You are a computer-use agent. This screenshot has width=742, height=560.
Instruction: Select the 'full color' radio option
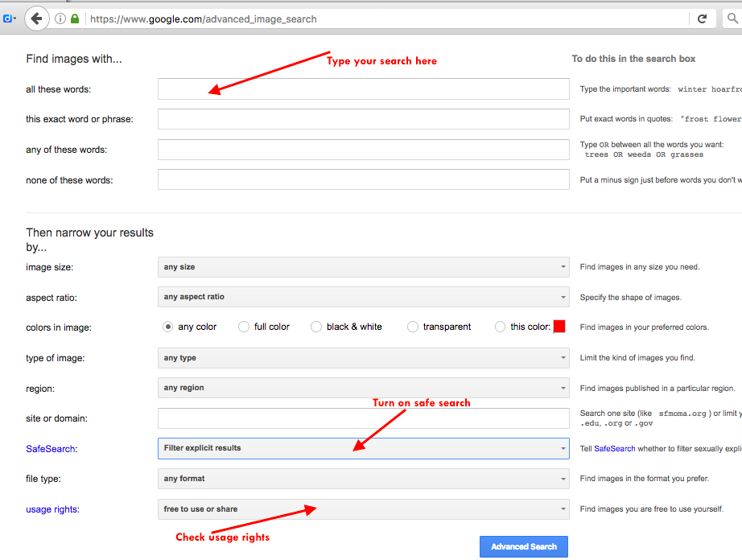point(244,327)
